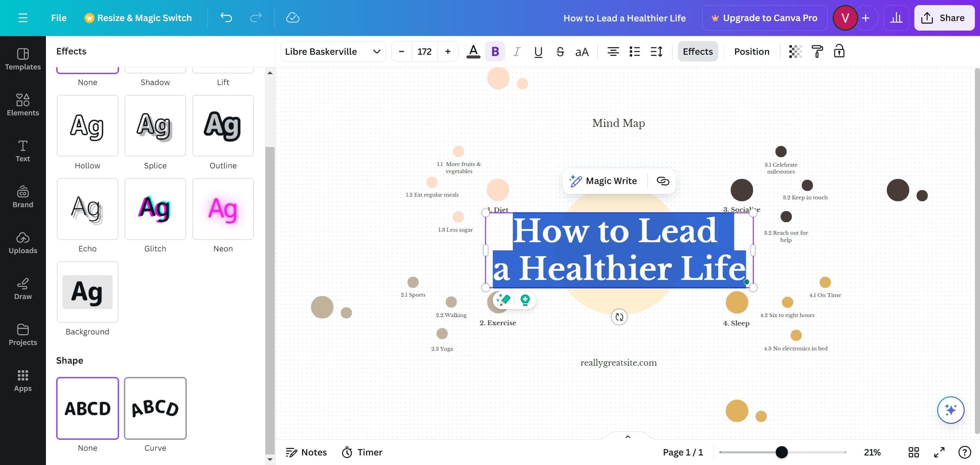Select the Neon text effect thumbnail
Image resolution: width=980 pixels, height=465 pixels.
click(x=223, y=209)
